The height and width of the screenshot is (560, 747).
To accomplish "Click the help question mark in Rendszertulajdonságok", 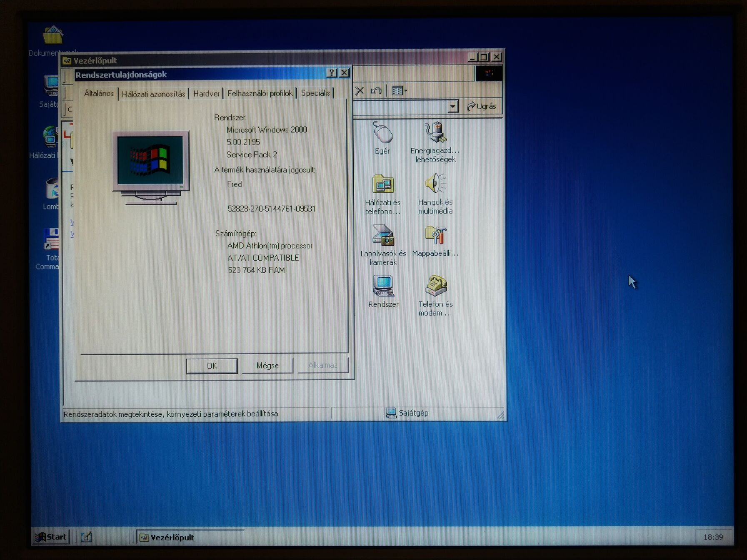I will (x=332, y=73).
